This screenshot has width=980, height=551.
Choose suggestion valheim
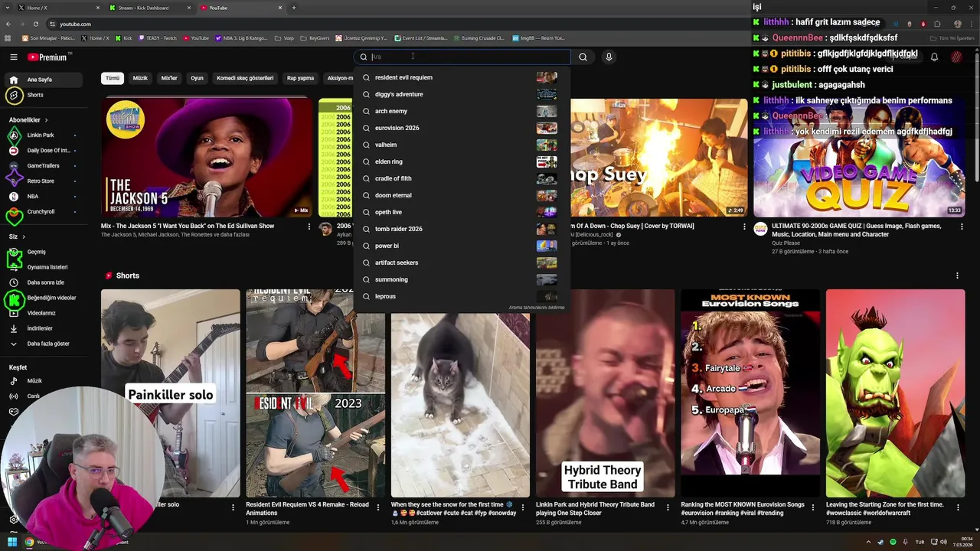pyautogui.click(x=460, y=145)
